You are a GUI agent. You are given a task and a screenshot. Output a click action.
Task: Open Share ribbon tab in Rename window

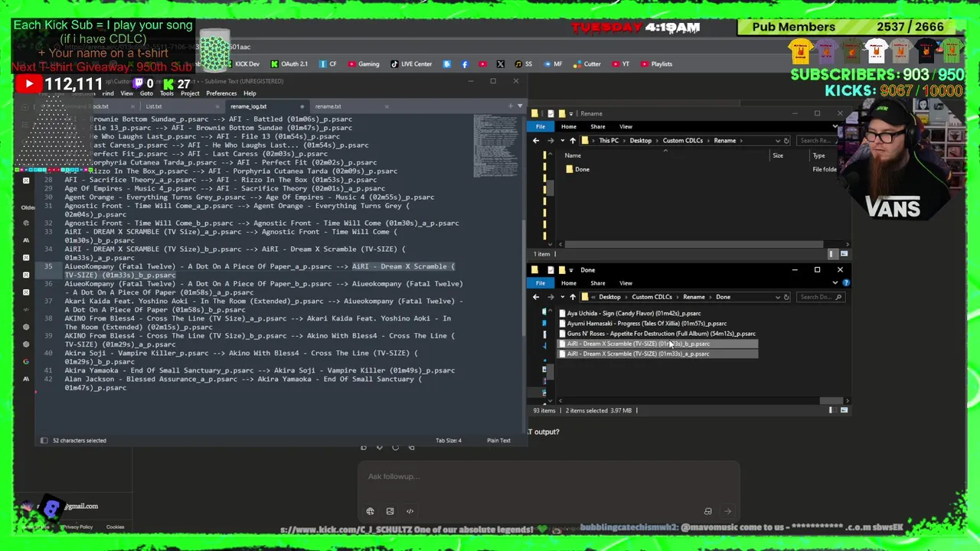(x=597, y=127)
